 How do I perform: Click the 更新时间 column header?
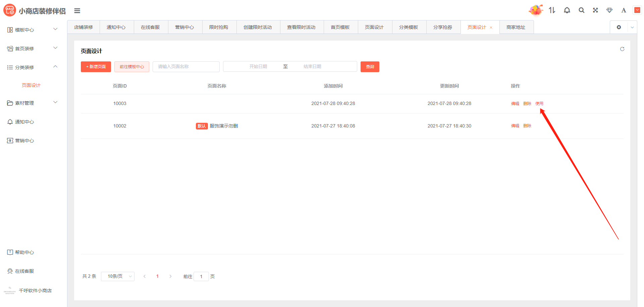[x=449, y=86]
